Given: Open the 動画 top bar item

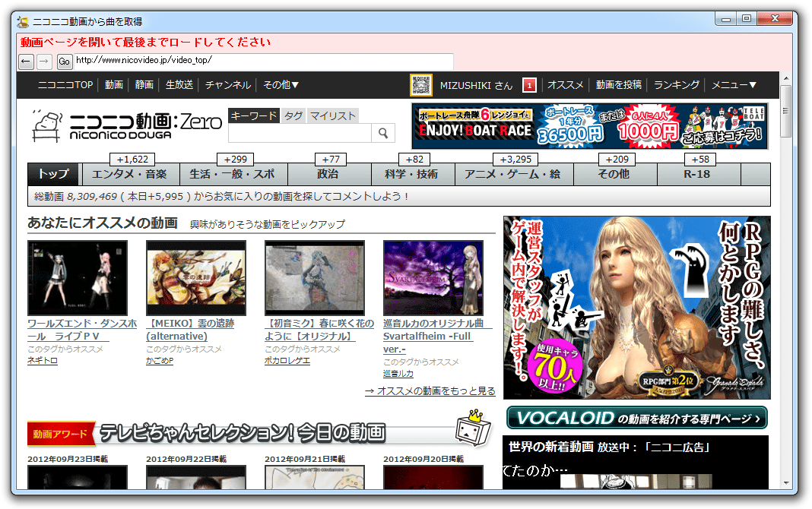Looking at the screenshot, I should 114,85.
